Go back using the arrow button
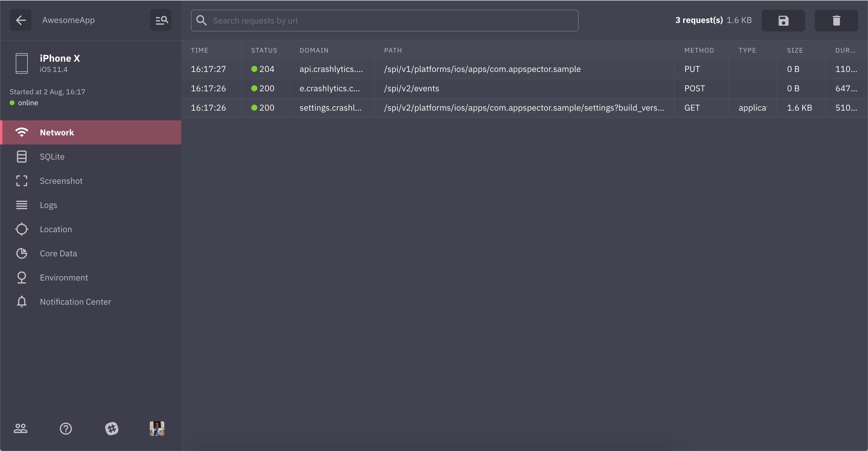Viewport: 868px width, 451px height. tap(21, 20)
